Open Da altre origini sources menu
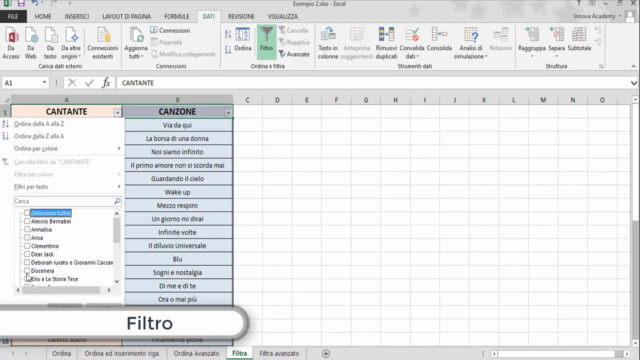The width and height of the screenshot is (640, 360). pos(71,43)
